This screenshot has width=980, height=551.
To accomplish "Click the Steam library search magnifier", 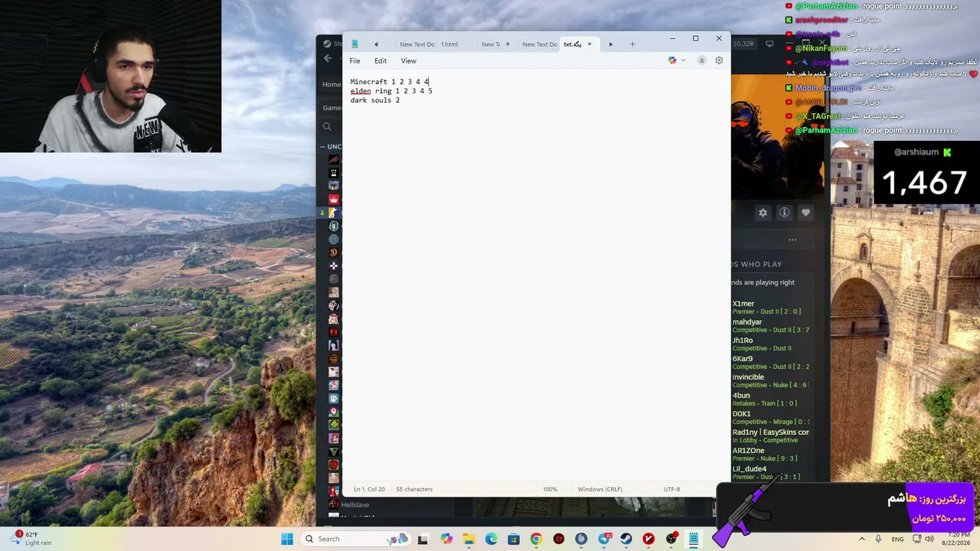I will [x=327, y=127].
